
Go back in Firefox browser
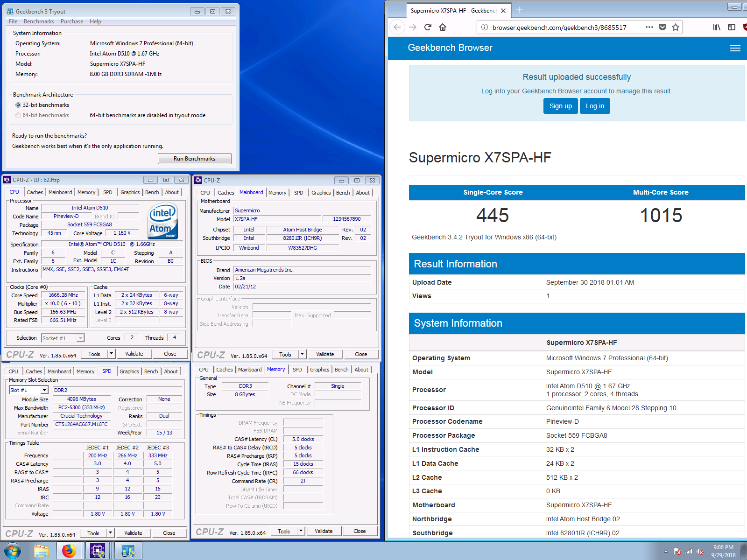point(397,27)
